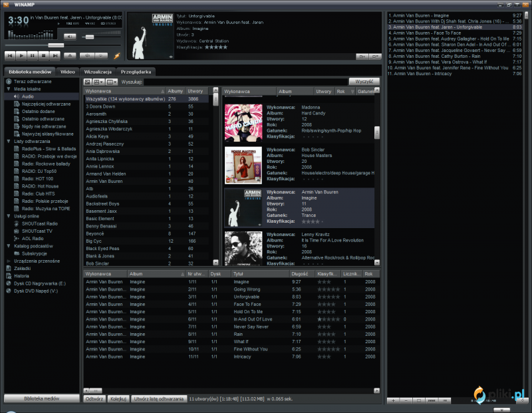Image resolution: width=532 pixels, height=413 pixels.
Task: Toggle shuffle mode
Action: tap(87, 55)
